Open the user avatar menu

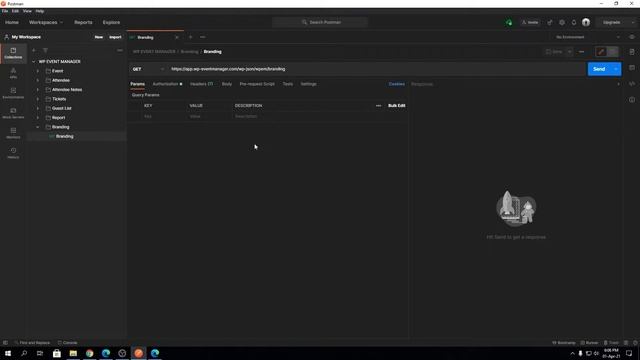pos(586,22)
